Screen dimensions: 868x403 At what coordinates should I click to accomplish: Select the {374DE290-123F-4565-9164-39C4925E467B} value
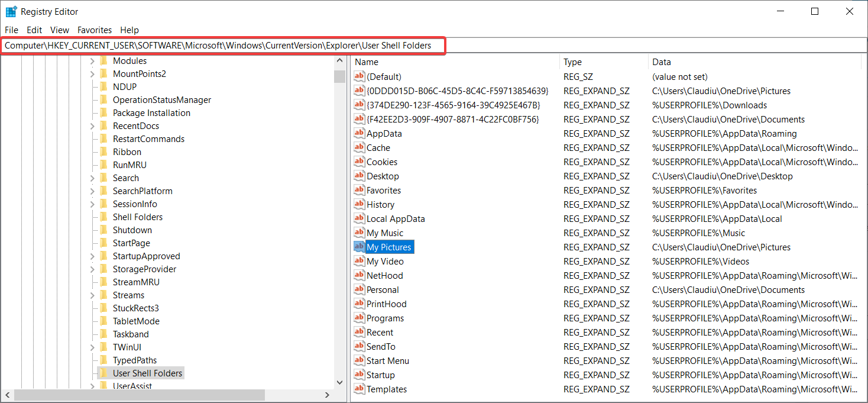(x=454, y=105)
